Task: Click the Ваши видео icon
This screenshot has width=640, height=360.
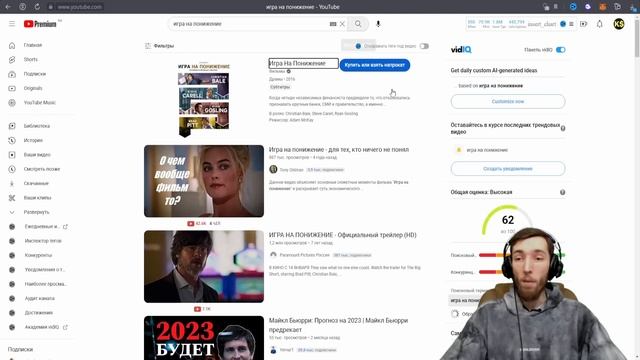Action: tap(12, 155)
